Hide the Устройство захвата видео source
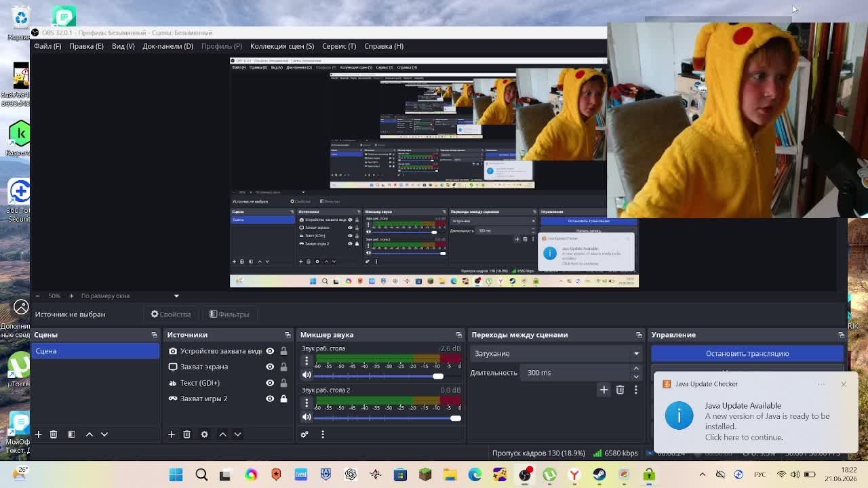Image resolution: width=868 pixels, height=488 pixels. (270, 351)
